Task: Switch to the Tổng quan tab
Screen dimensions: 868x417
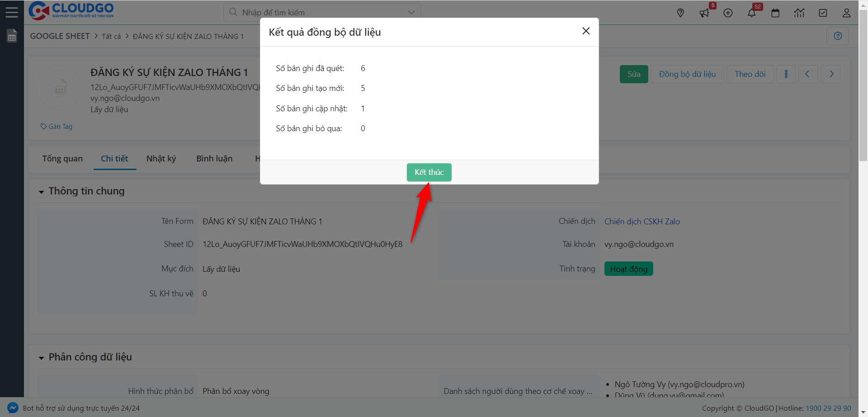Action: tap(62, 159)
